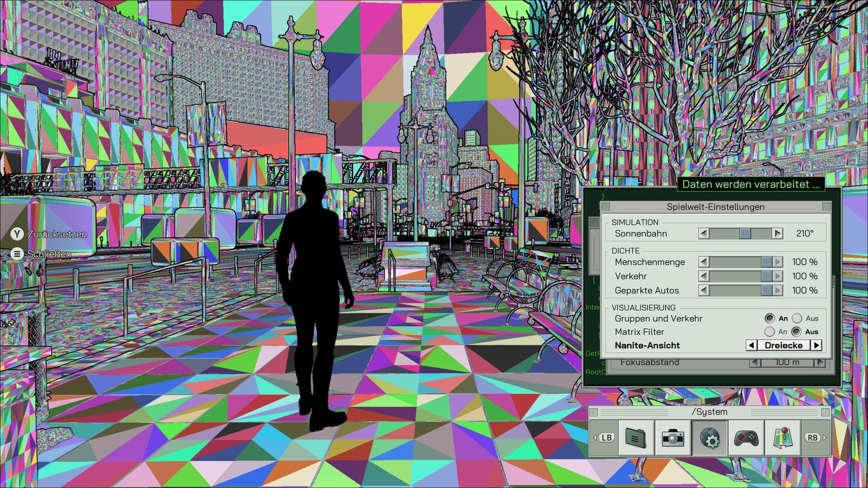
Task: Open the camera photo mode icon
Action: click(x=673, y=437)
